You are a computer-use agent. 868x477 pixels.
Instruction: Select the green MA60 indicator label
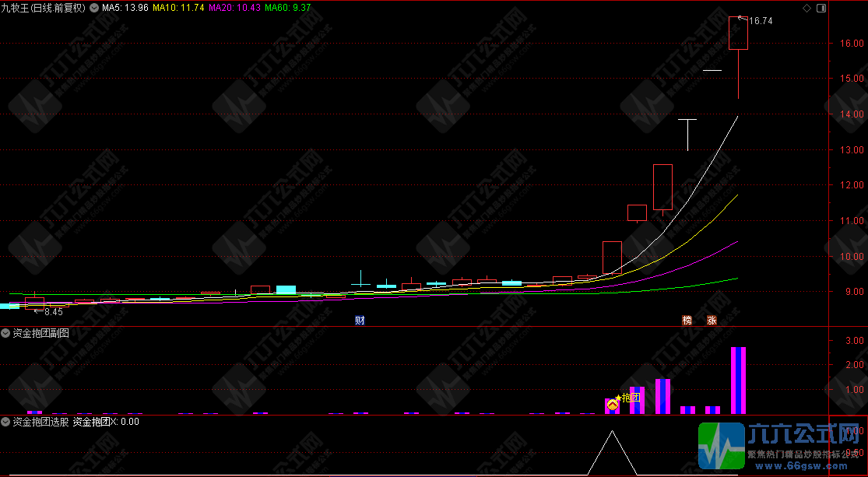(x=287, y=8)
